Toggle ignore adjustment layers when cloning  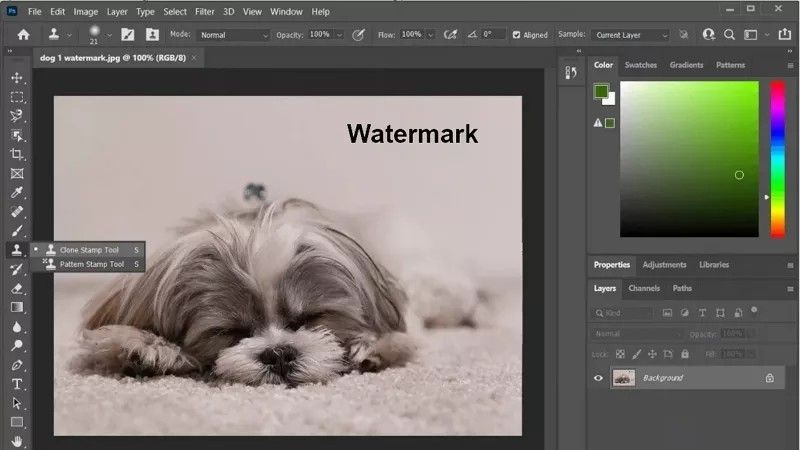tap(683, 34)
